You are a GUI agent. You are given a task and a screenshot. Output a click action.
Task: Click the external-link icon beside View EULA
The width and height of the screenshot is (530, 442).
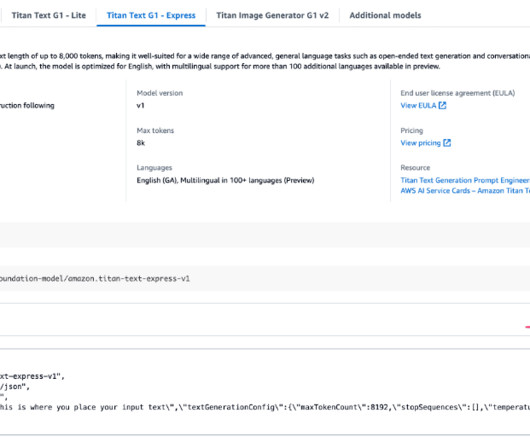pos(442,105)
